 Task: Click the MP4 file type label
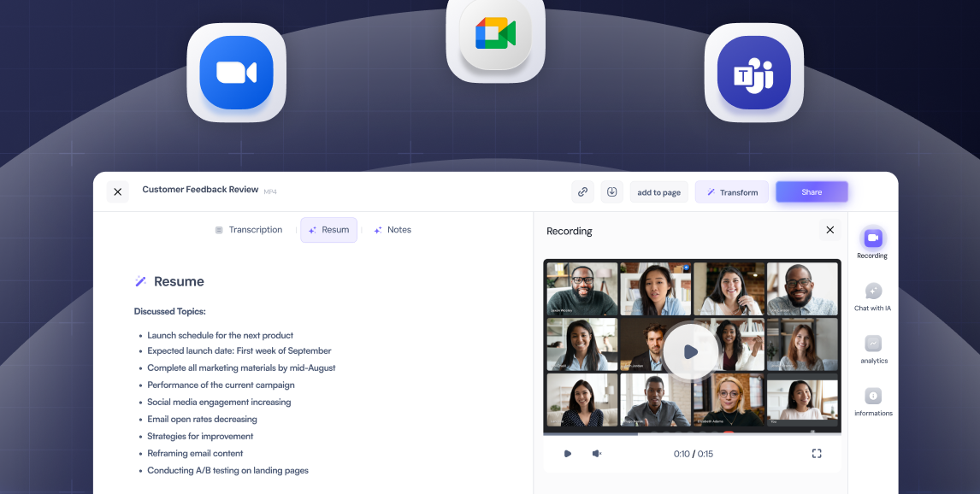pyautogui.click(x=270, y=191)
